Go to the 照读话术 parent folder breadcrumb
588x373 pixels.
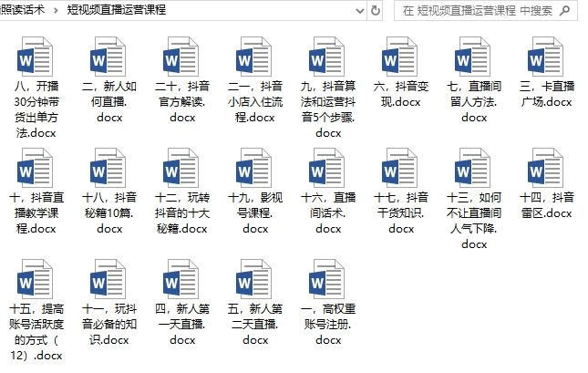click(25, 11)
